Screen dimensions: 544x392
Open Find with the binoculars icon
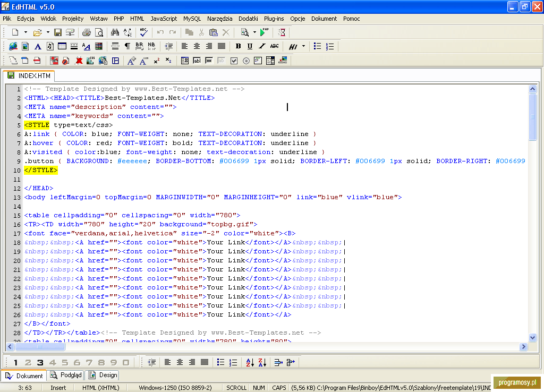(115, 32)
